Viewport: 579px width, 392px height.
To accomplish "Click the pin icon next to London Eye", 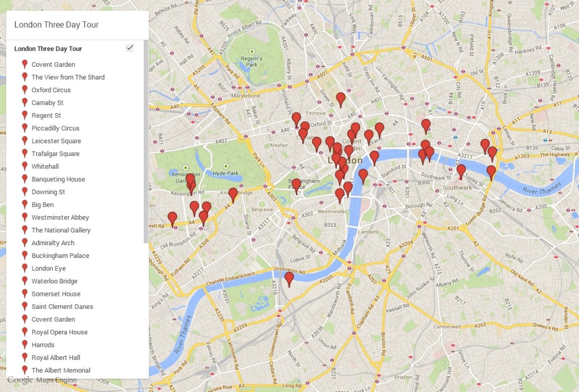I will 25,268.
